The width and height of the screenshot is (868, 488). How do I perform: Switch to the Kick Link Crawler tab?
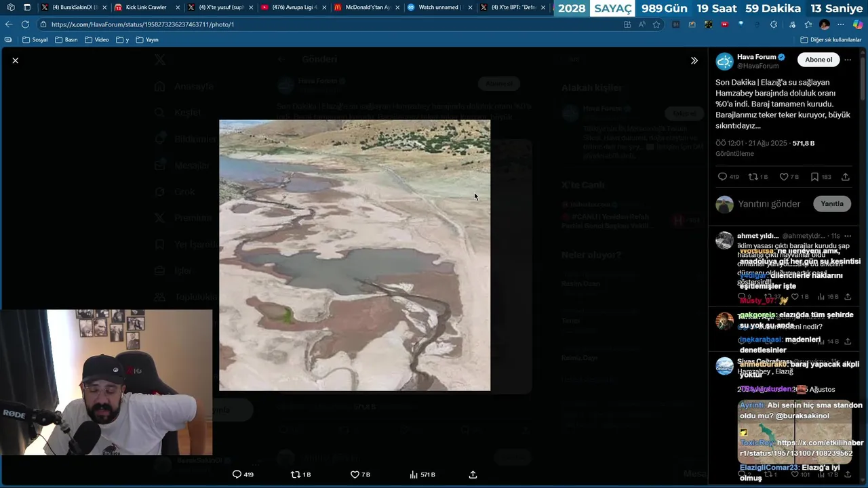(x=146, y=7)
